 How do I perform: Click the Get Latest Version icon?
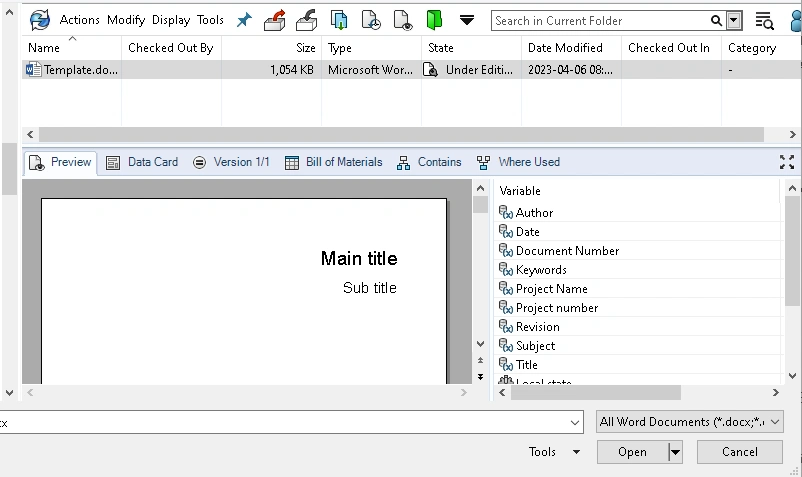pyautogui.click(x=339, y=20)
